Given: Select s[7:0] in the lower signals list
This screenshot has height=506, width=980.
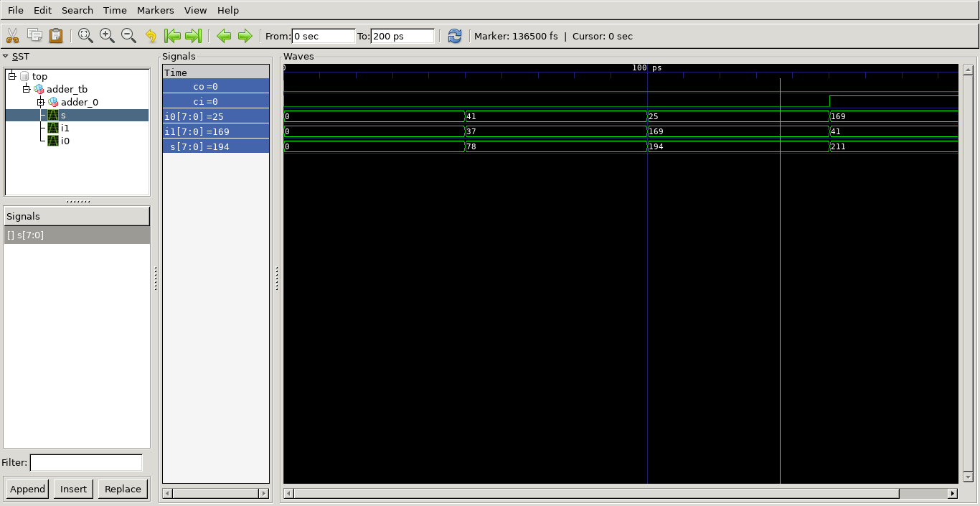Looking at the screenshot, I should (77, 235).
